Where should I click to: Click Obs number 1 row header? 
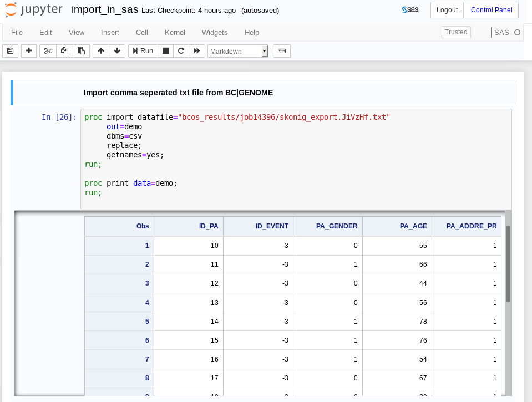click(119, 246)
